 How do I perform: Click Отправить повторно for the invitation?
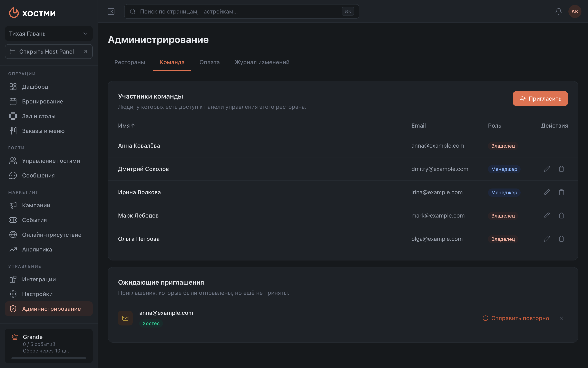tap(516, 318)
